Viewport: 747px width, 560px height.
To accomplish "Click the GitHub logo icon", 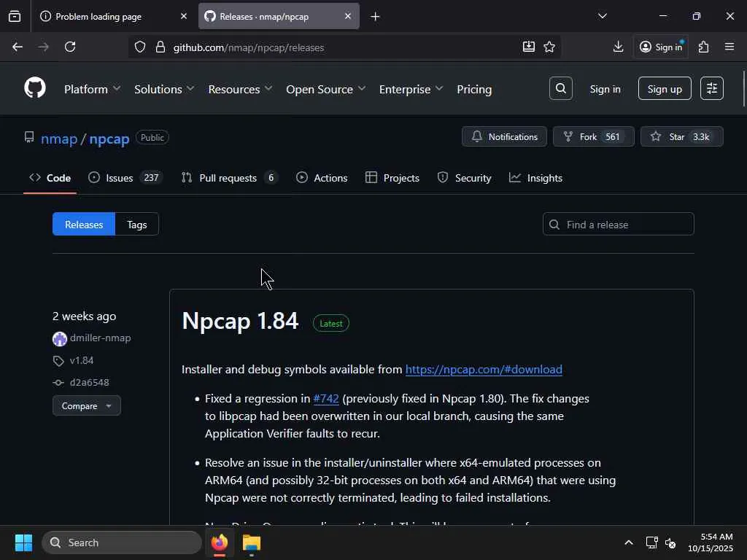I will click(x=35, y=88).
